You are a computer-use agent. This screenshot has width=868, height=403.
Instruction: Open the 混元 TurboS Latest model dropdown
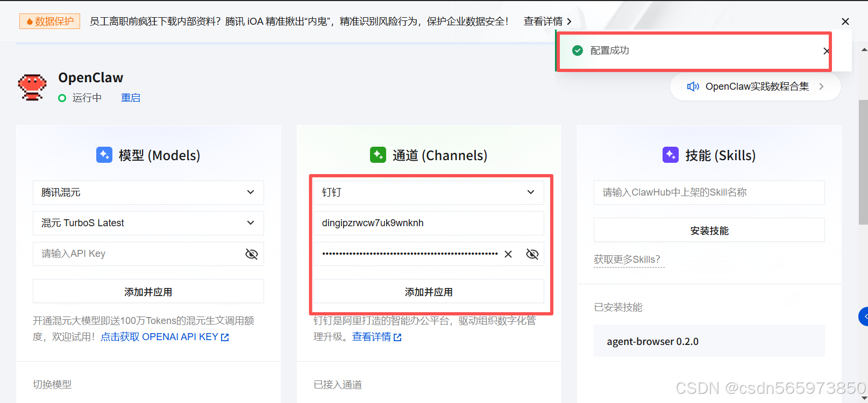[148, 223]
